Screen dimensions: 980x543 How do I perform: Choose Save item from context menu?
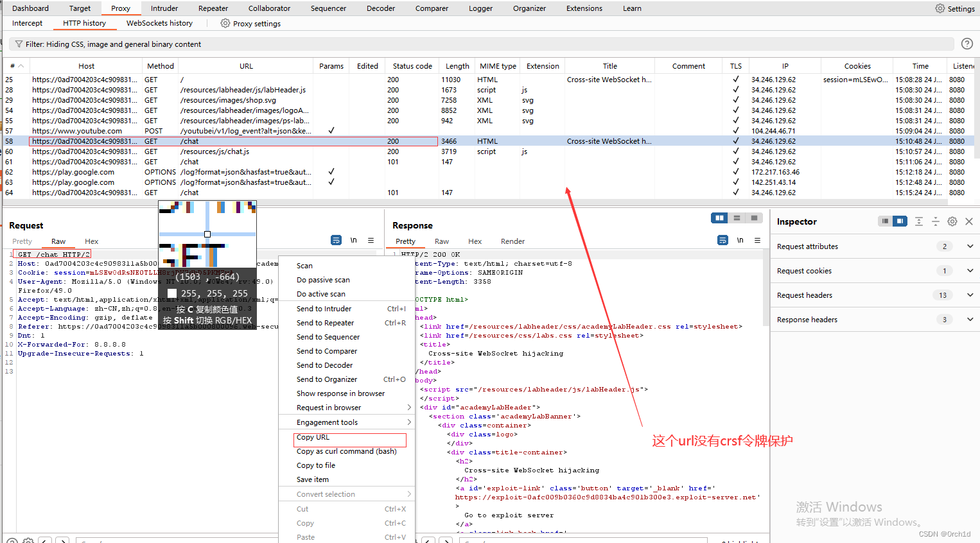tap(347, 479)
